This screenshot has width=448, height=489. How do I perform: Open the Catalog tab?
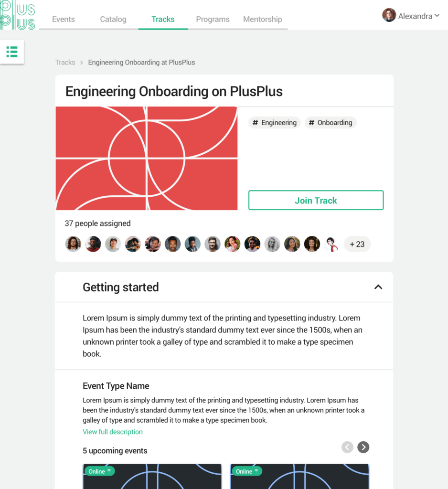coord(113,19)
